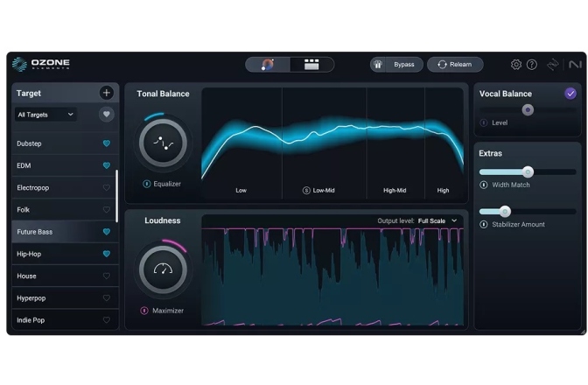Image resolution: width=588 pixels, height=385 pixels.
Task: Click the Width Match slider handle
Action: click(x=528, y=172)
